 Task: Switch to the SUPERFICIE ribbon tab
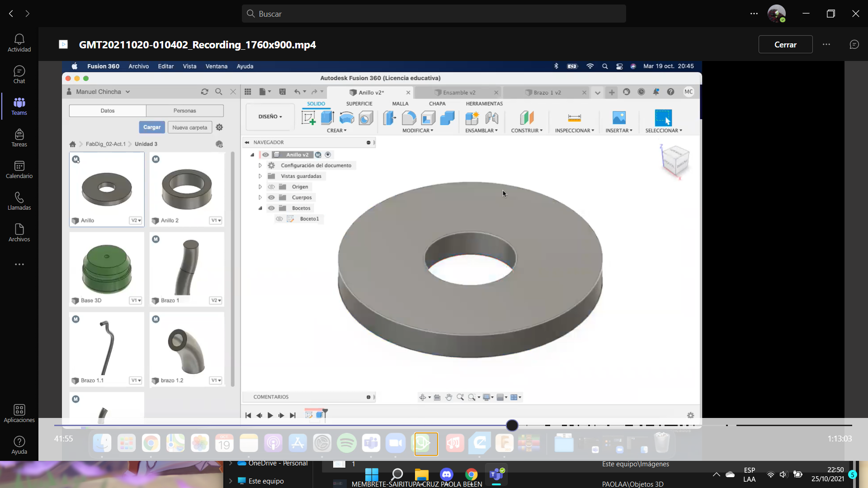pos(359,103)
